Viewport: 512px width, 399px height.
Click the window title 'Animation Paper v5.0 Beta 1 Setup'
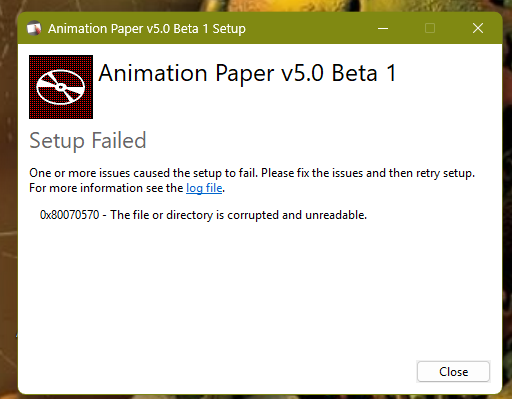pos(147,29)
